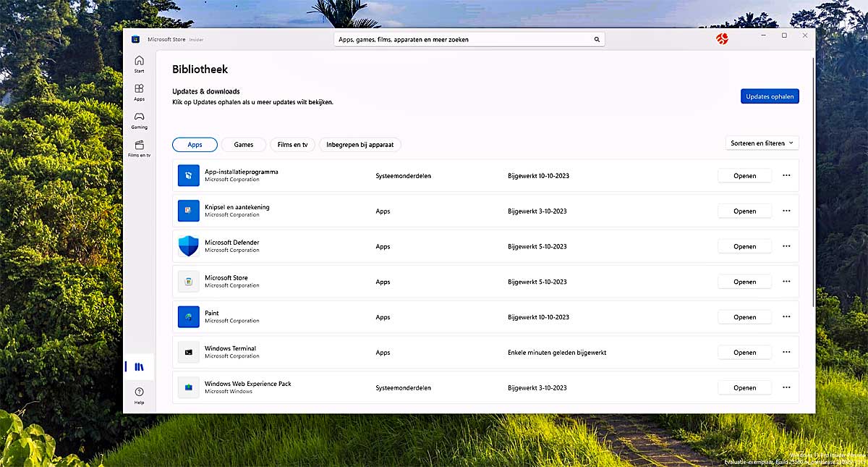Click the Paint name text
Viewport: 868px width, 467px height.
click(x=212, y=313)
